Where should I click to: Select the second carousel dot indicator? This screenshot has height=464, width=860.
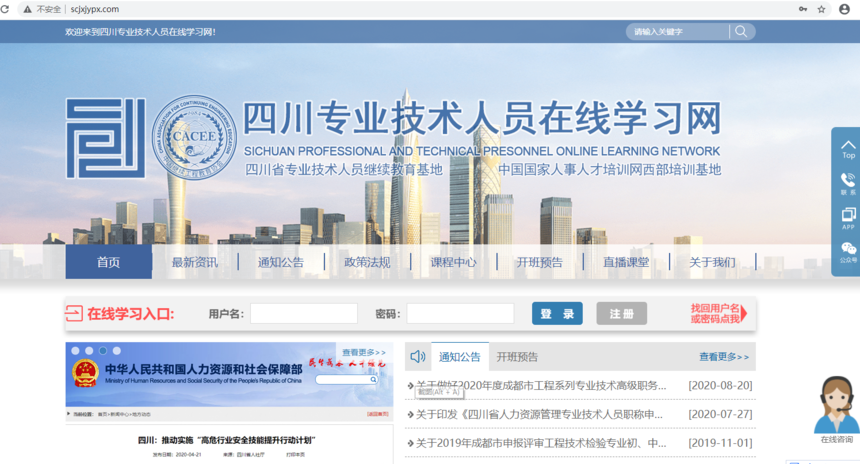[x=89, y=350]
